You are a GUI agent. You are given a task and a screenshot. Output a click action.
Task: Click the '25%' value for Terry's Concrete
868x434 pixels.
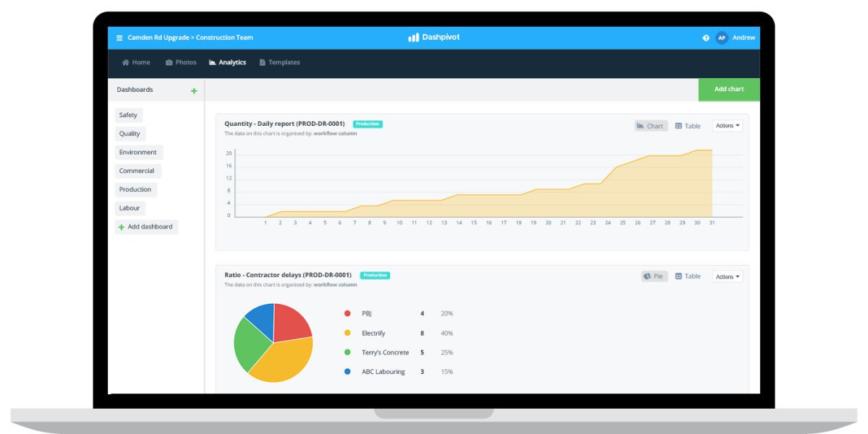click(x=447, y=352)
